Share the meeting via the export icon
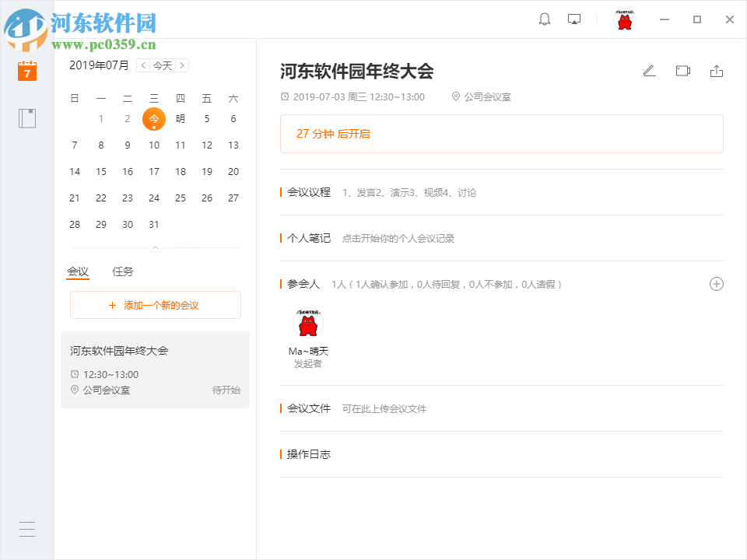 [x=717, y=70]
